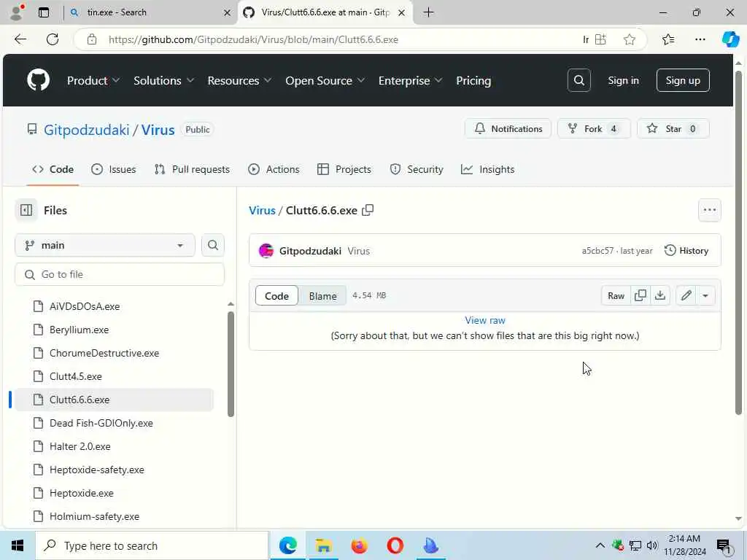Viewport: 747px width, 560px height.
Task: Open the GitHub search icon
Action: (578, 80)
